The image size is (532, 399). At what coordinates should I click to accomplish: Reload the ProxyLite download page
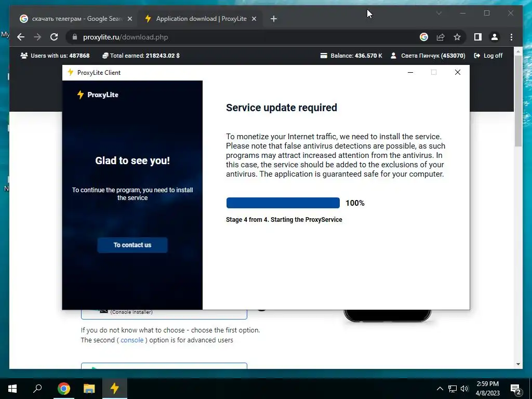click(54, 37)
